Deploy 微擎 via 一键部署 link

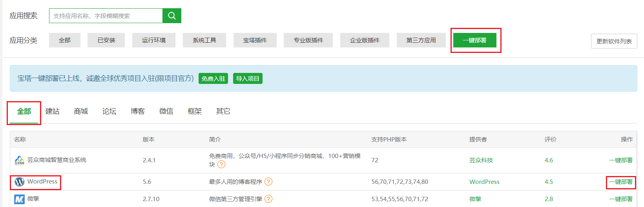click(621, 199)
